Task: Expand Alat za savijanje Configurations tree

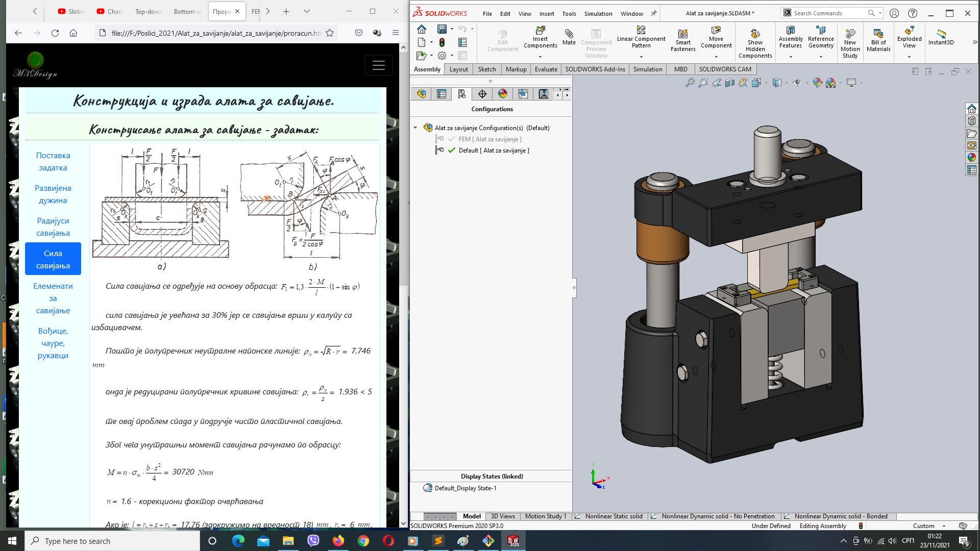Action: tap(416, 127)
